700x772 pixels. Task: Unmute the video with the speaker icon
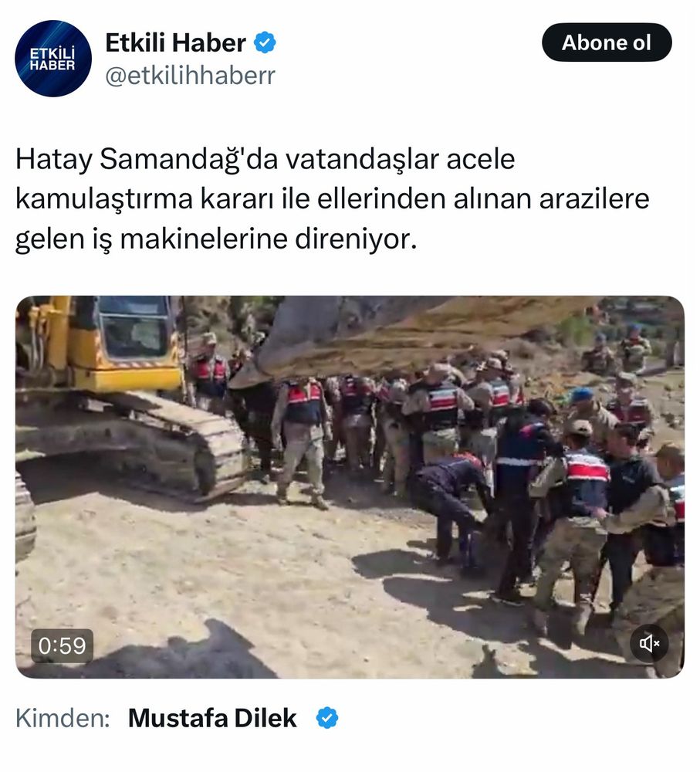coord(649,643)
